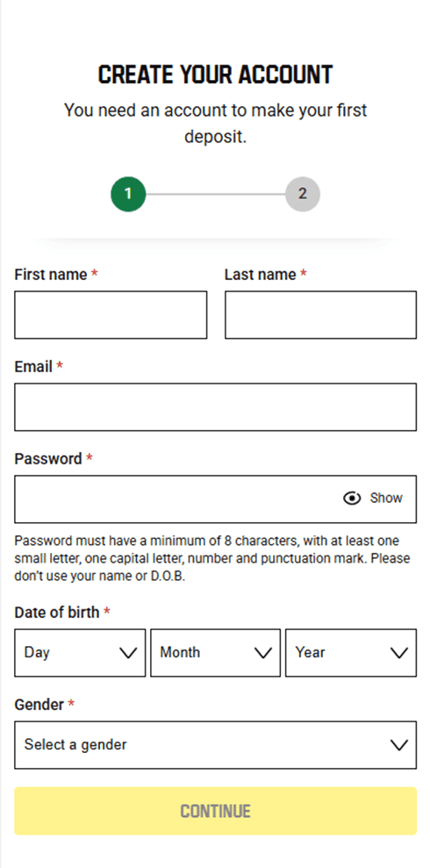
Task: Click the Month dropdown chevron arrow
Action: coord(263,653)
